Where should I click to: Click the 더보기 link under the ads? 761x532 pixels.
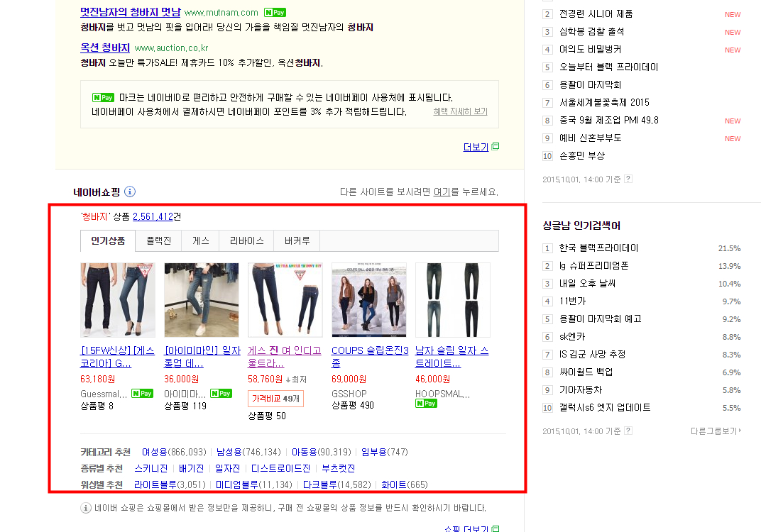[x=476, y=147]
